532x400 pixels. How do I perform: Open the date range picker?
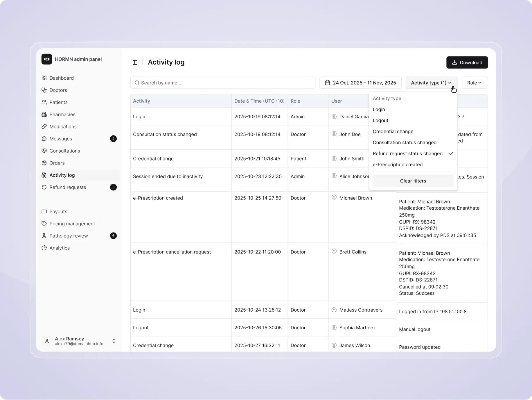pos(360,83)
